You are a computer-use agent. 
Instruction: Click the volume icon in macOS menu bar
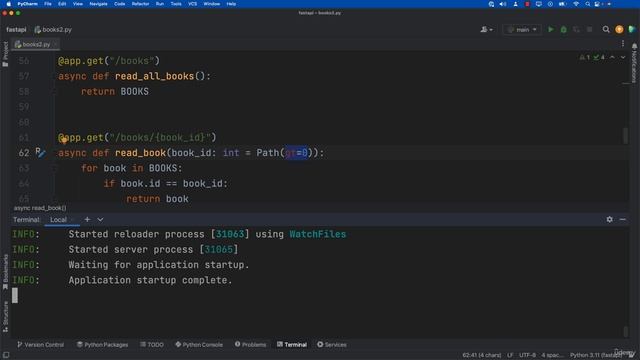pyautogui.click(x=503, y=4)
